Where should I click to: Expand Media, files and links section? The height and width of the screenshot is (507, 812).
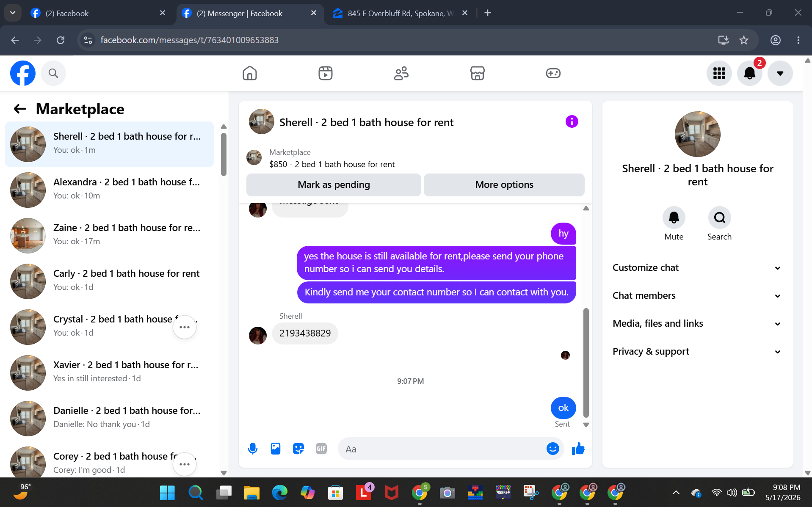click(697, 324)
